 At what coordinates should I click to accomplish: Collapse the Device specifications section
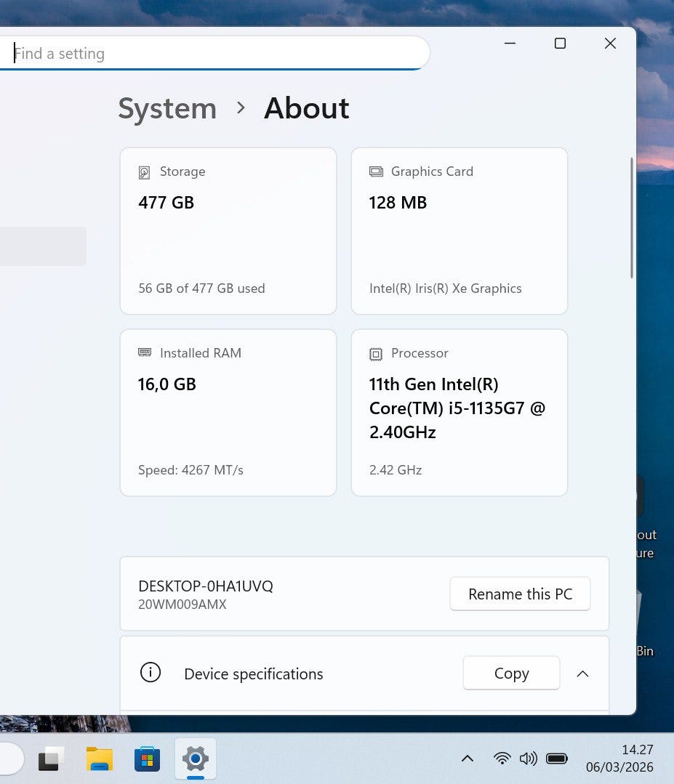[582, 674]
